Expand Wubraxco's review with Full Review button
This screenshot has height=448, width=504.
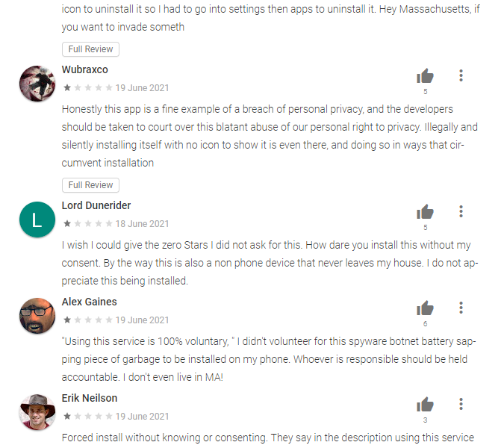pos(90,185)
